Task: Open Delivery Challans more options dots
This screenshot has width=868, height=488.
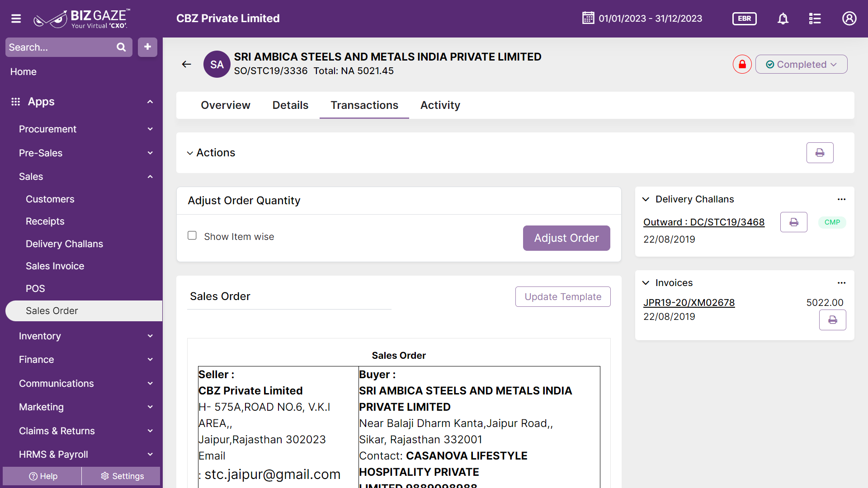Action: 841,199
